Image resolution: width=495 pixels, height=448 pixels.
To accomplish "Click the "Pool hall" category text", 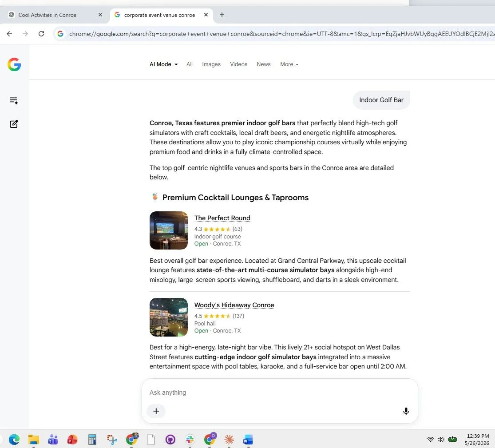I will click(x=205, y=323).
